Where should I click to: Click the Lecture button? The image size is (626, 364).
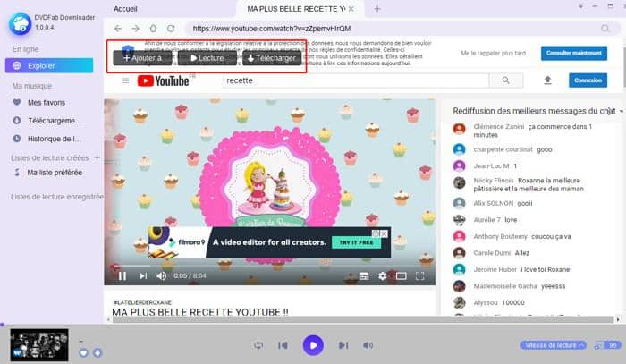[x=207, y=58]
